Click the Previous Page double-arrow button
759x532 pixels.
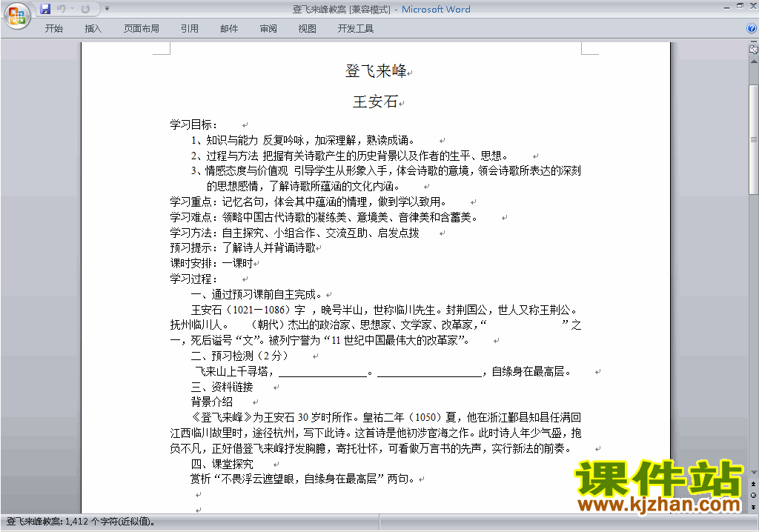point(754,484)
